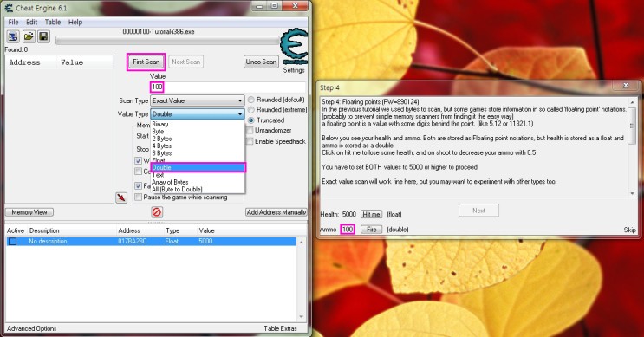Click the 5000 value in address table

205,242
